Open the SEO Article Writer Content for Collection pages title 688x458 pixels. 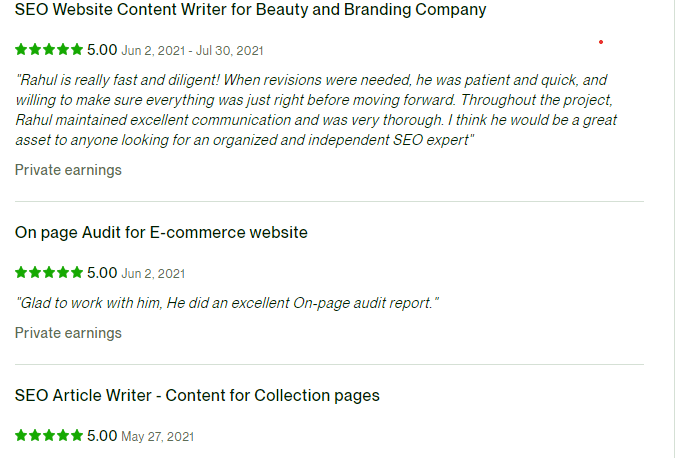pos(197,395)
